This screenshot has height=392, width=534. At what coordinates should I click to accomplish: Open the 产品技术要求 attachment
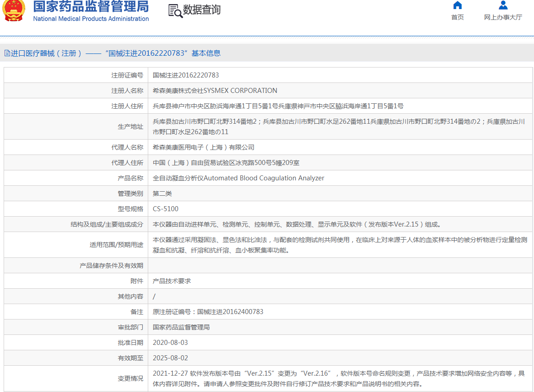tap(172, 281)
